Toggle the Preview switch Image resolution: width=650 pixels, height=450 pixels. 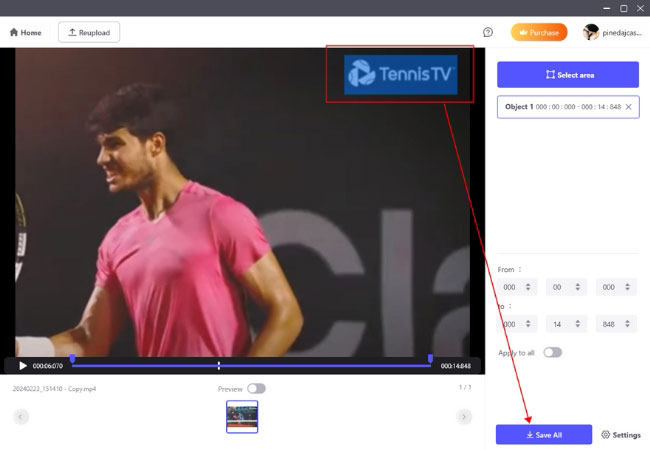pyautogui.click(x=256, y=388)
